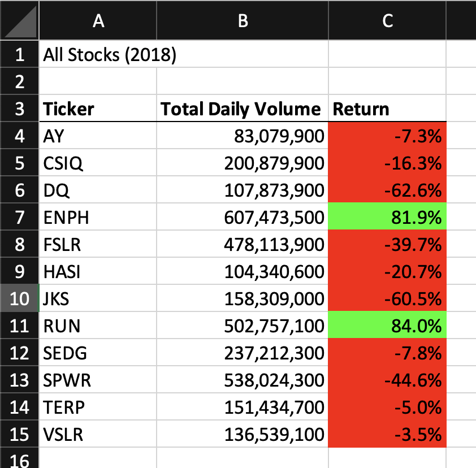Click the 502,757,100 volume cell for RUN
The height and width of the screenshot is (468, 476).
tap(242, 326)
